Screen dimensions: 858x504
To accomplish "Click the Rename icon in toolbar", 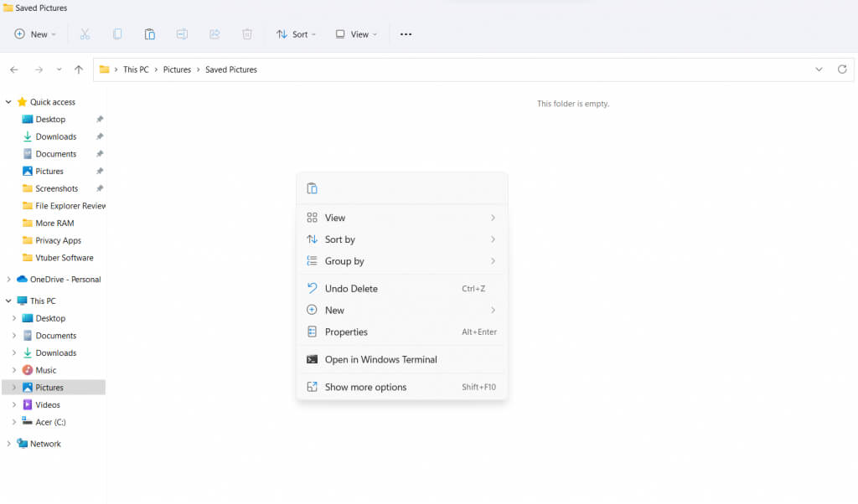I will coord(182,34).
